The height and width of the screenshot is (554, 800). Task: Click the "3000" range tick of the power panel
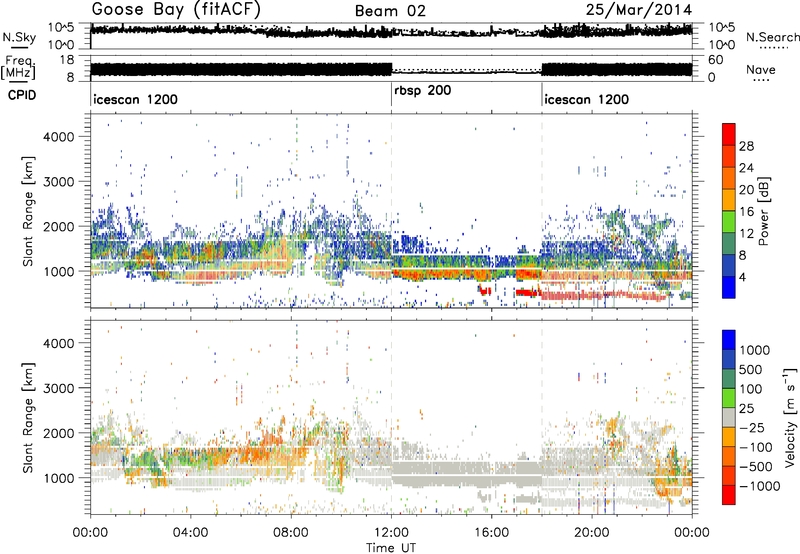pos(58,182)
